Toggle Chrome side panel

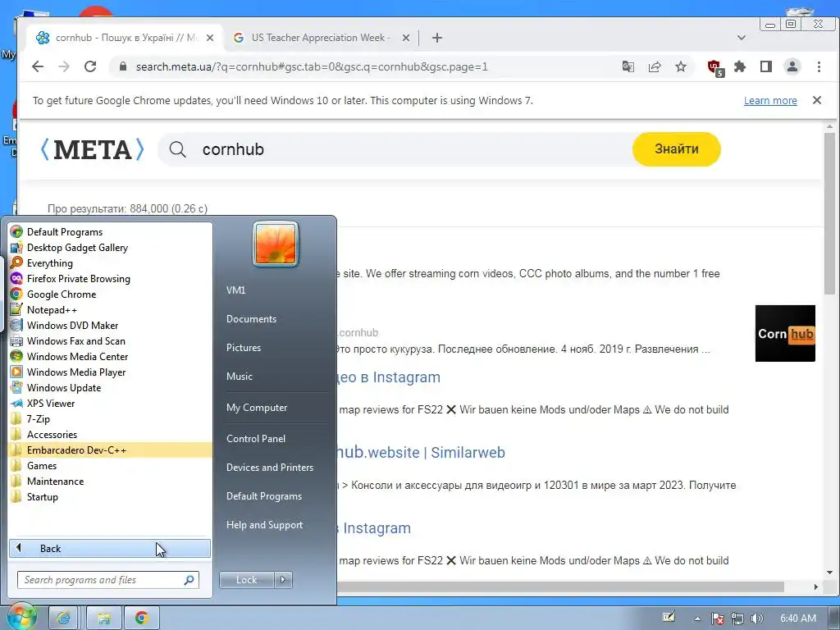(x=766, y=66)
